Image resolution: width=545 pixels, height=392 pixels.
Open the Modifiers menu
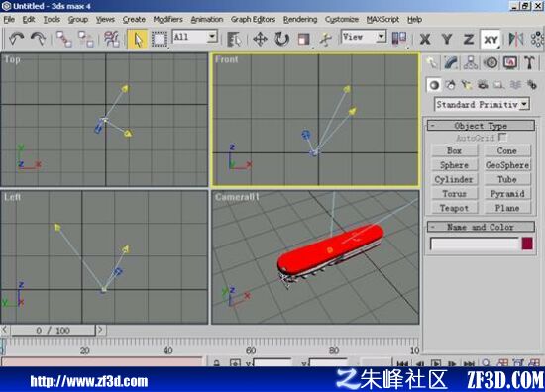[x=167, y=20]
